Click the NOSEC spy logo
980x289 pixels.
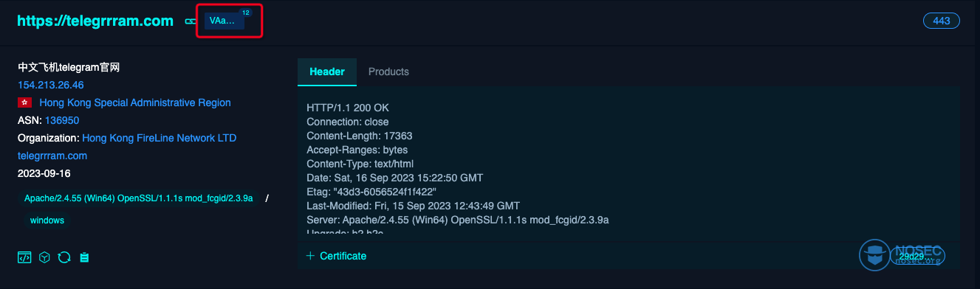875,254
